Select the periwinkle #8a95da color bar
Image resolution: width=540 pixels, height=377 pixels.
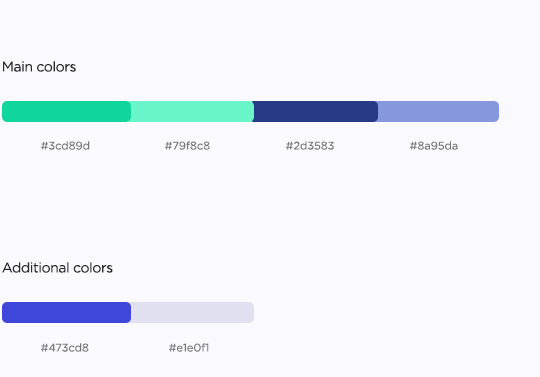click(x=438, y=112)
